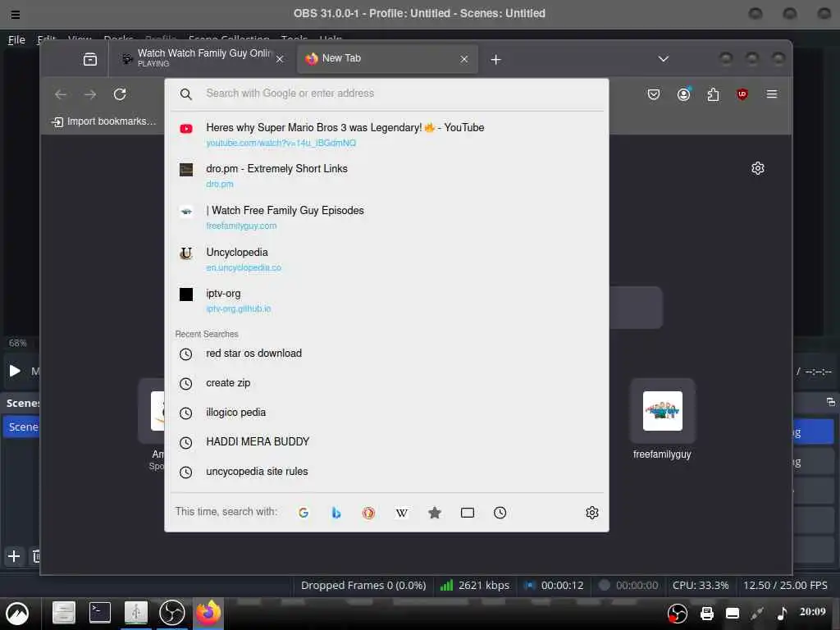Open the Firefox hamburger application menu
The image size is (840, 630).
click(771, 94)
